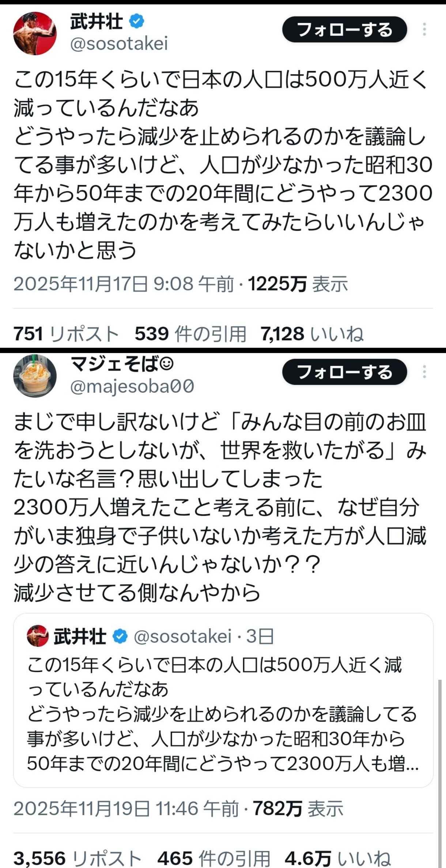Open マジェそば's drink profile avatar

tap(35, 375)
